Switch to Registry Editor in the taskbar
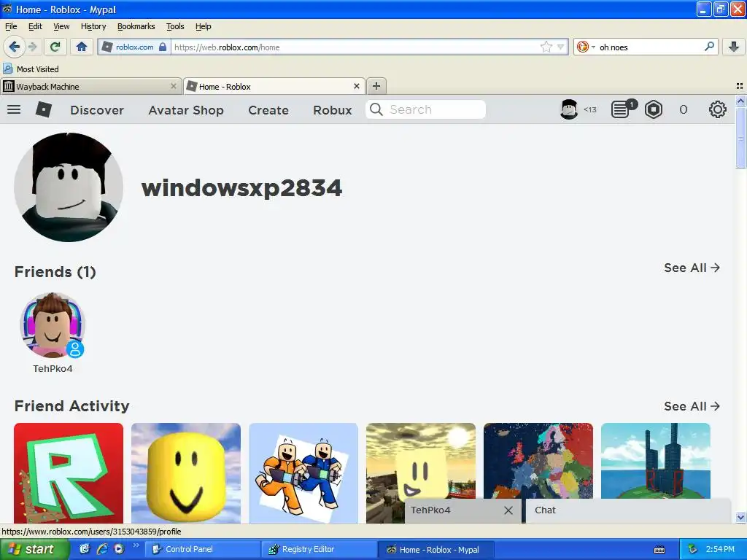The image size is (747, 560). (x=320, y=549)
